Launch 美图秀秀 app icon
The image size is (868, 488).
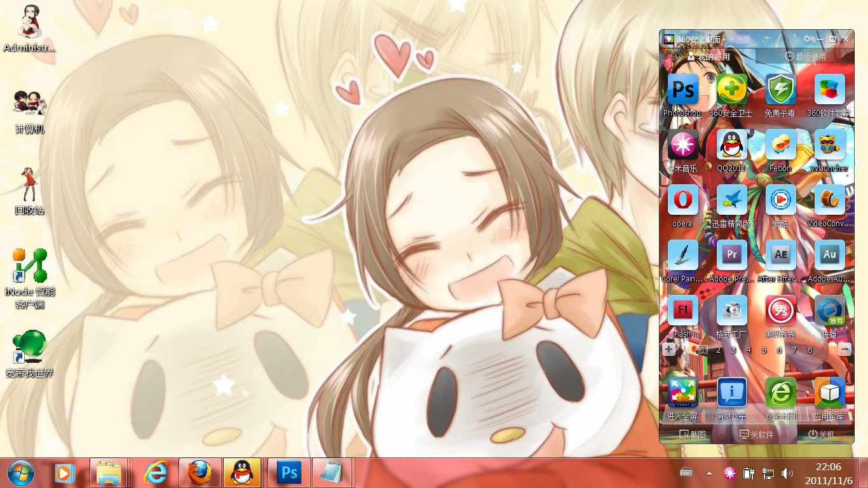(780, 311)
